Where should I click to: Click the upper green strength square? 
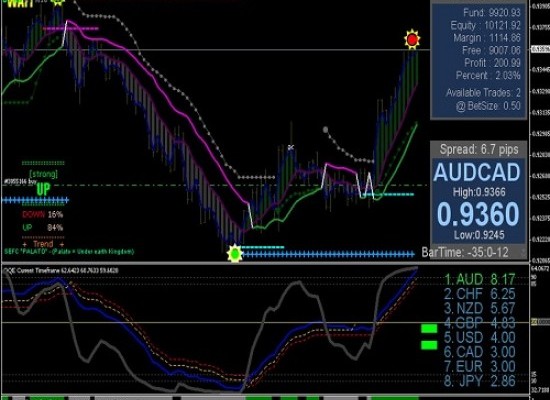(x=429, y=329)
